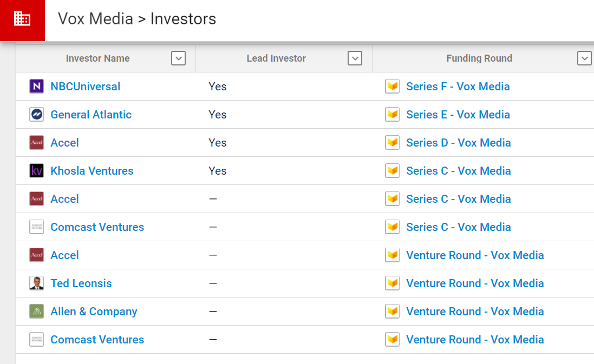Screen dimensions: 594x364
Task: Click the first Comcast Ventures logo icon
Action: point(37,227)
